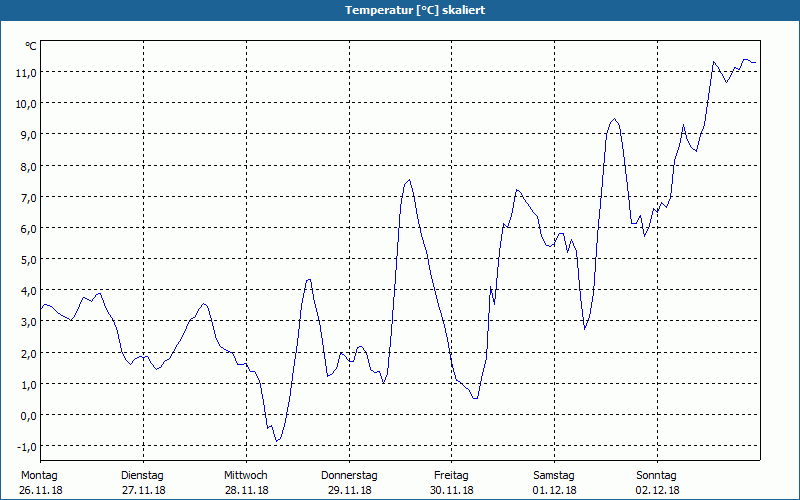Click the Donnerstag day label

pyautogui.click(x=349, y=476)
